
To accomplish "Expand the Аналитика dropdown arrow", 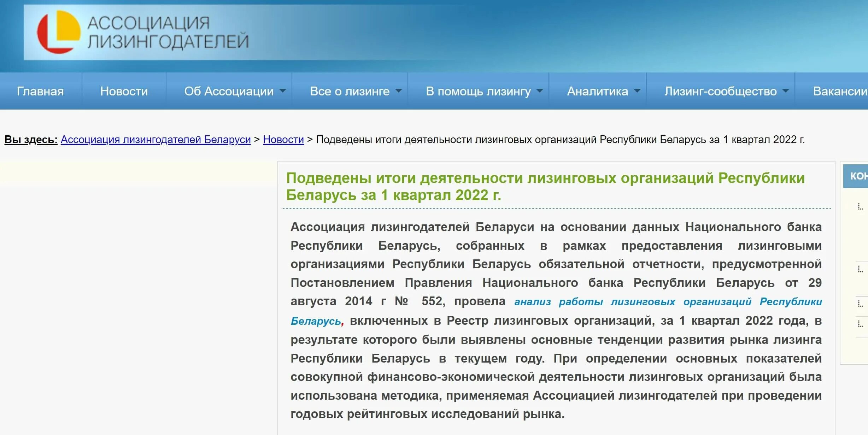I will 637,91.
